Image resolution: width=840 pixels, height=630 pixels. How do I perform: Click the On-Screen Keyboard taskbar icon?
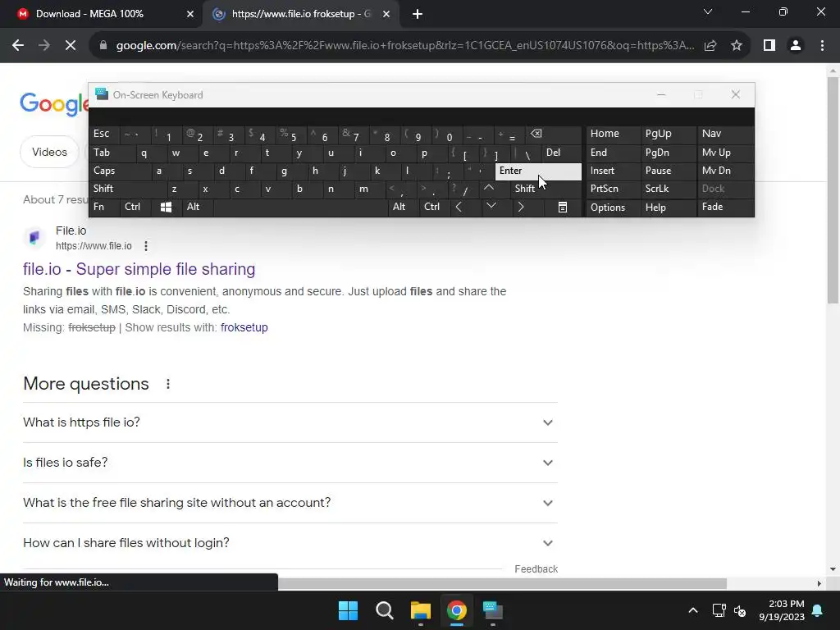[493, 610]
